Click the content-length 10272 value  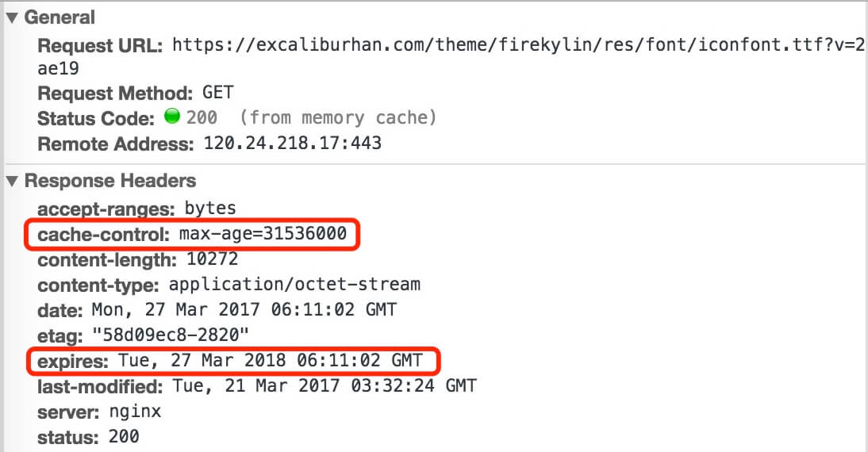[212, 259]
